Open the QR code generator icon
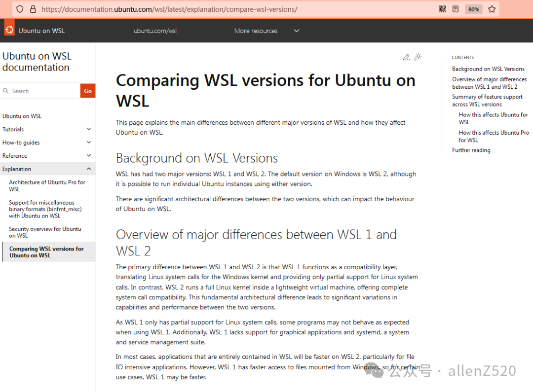 coord(442,9)
